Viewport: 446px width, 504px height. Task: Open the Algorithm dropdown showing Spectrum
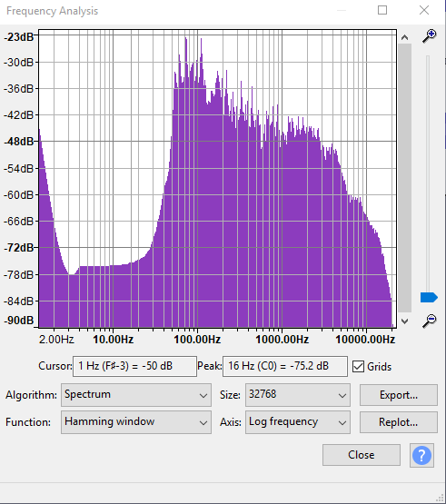(136, 395)
